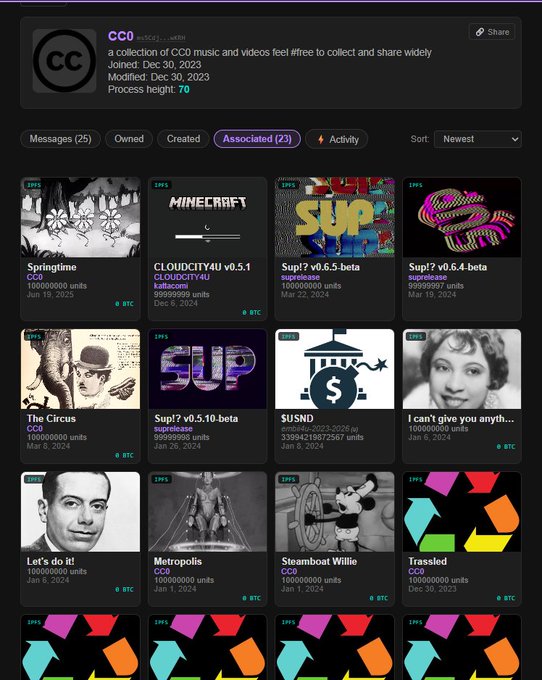Click the $USND title
This screenshot has height=680, width=542.
coord(297,418)
